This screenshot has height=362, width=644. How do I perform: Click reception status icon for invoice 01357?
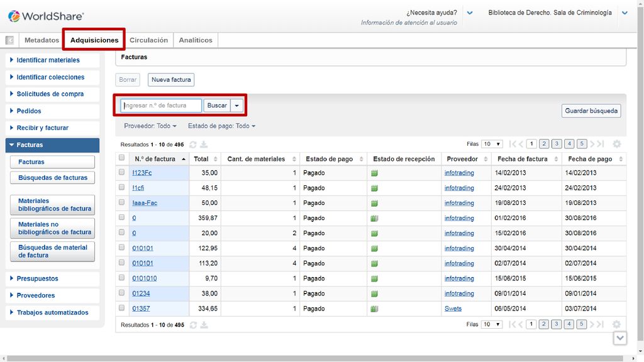[x=374, y=309]
